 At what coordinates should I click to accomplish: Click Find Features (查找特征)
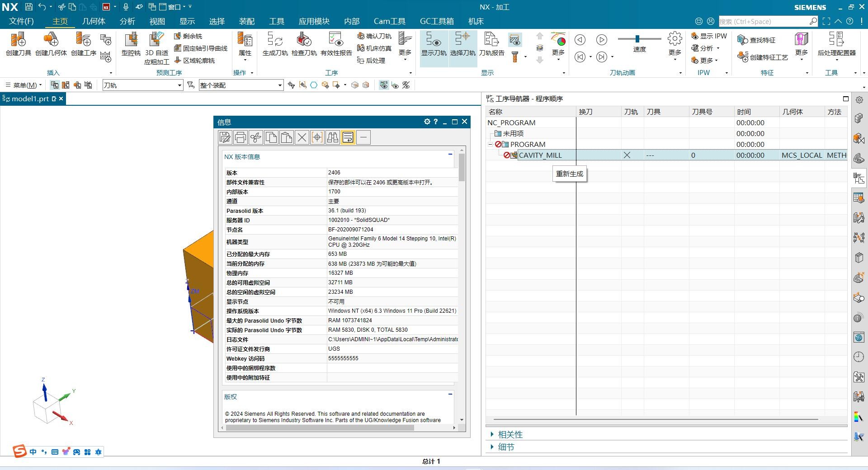[756, 40]
